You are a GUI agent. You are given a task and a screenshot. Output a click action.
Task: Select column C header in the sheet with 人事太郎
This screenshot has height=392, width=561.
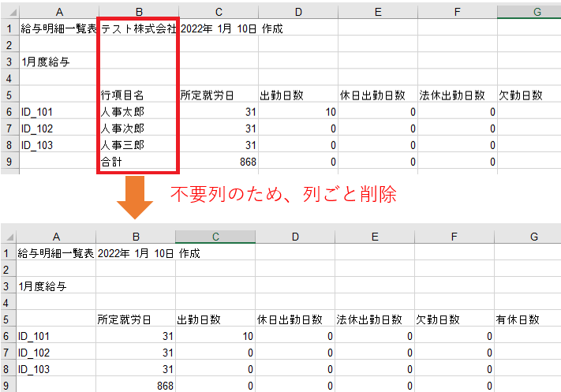pos(219,12)
